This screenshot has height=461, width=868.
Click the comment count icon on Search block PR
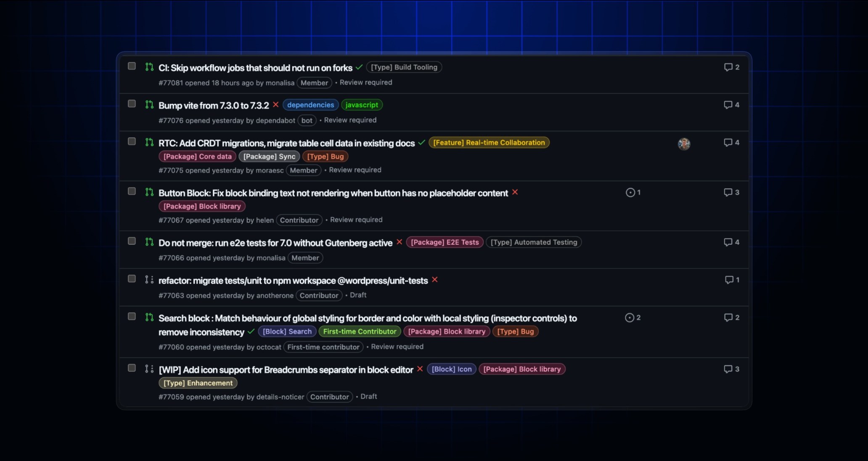coord(728,318)
